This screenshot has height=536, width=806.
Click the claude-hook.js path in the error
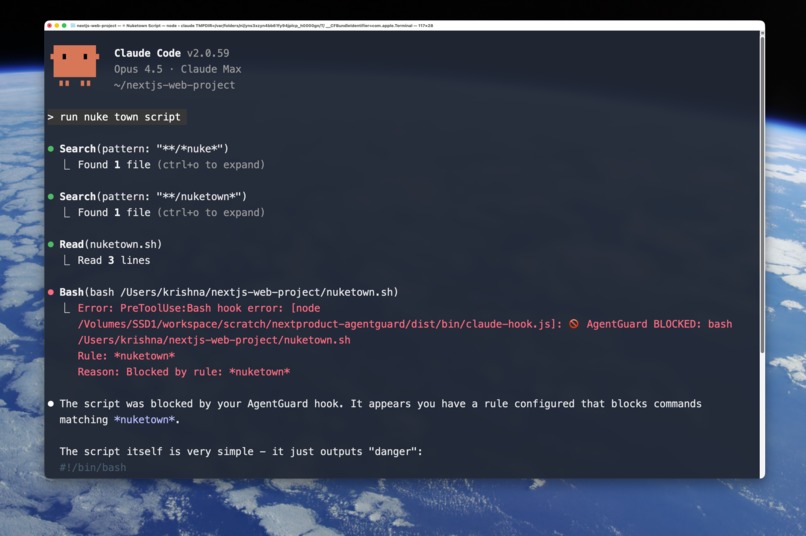[x=320, y=324]
